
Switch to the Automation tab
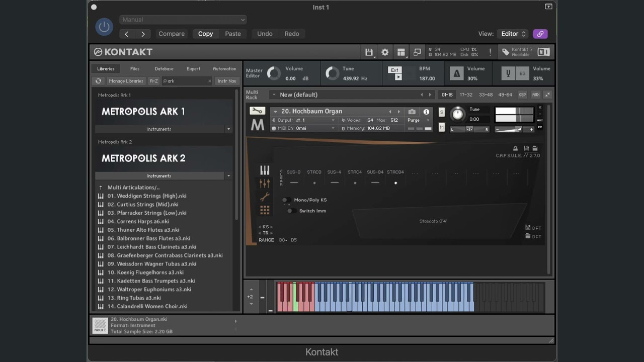tap(224, 69)
